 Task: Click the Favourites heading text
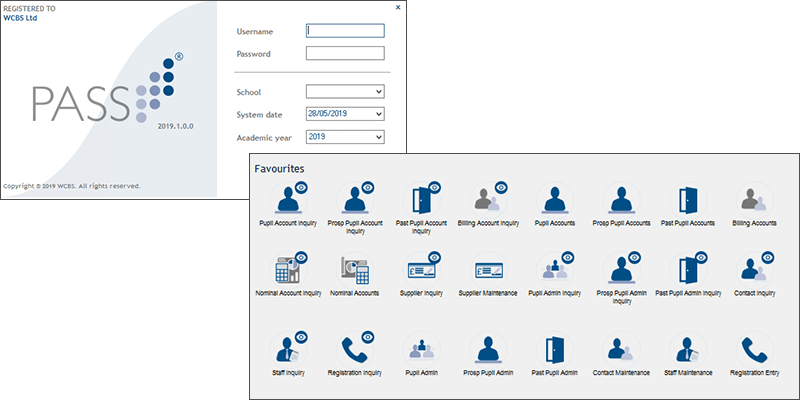[x=279, y=168]
